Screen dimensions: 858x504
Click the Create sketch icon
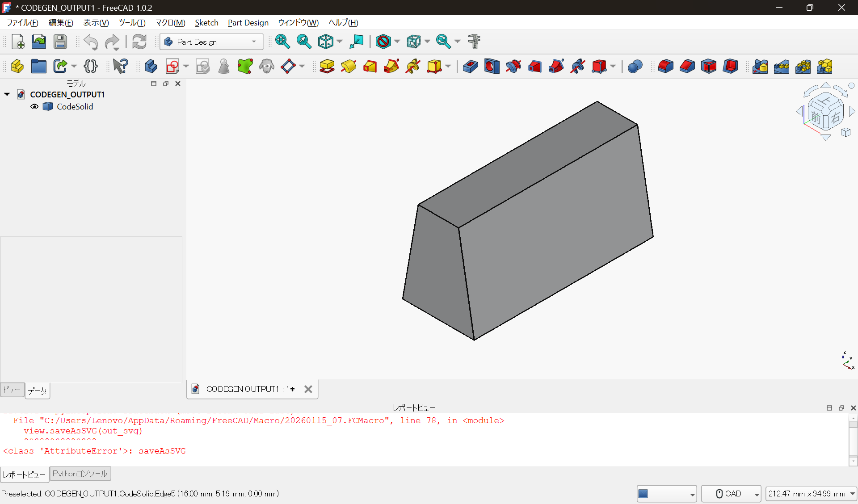point(172,67)
